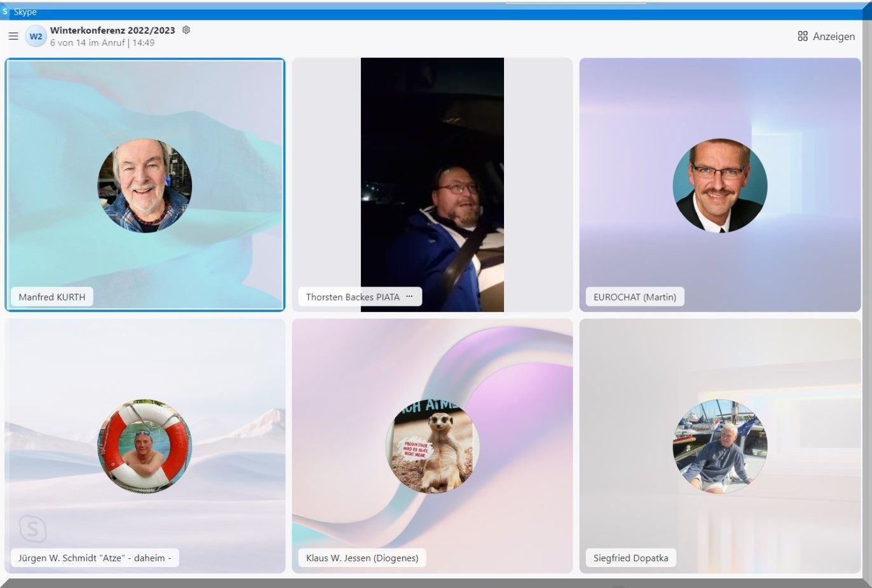This screenshot has height=588, width=872.
Task: Open the Winterkonferenz 2022/2023 group title
Action: coord(112,30)
